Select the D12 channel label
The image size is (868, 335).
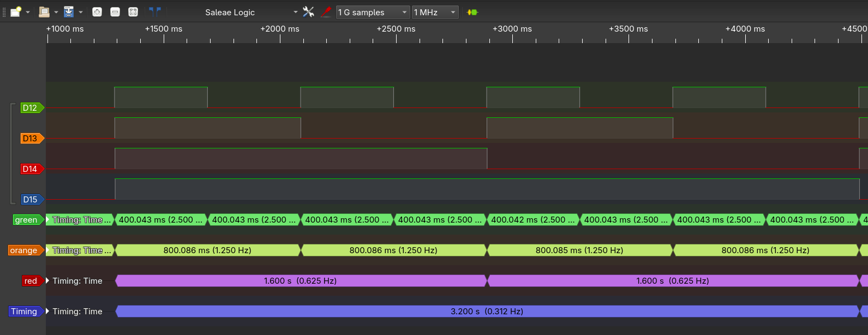click(x=31, y=108)
